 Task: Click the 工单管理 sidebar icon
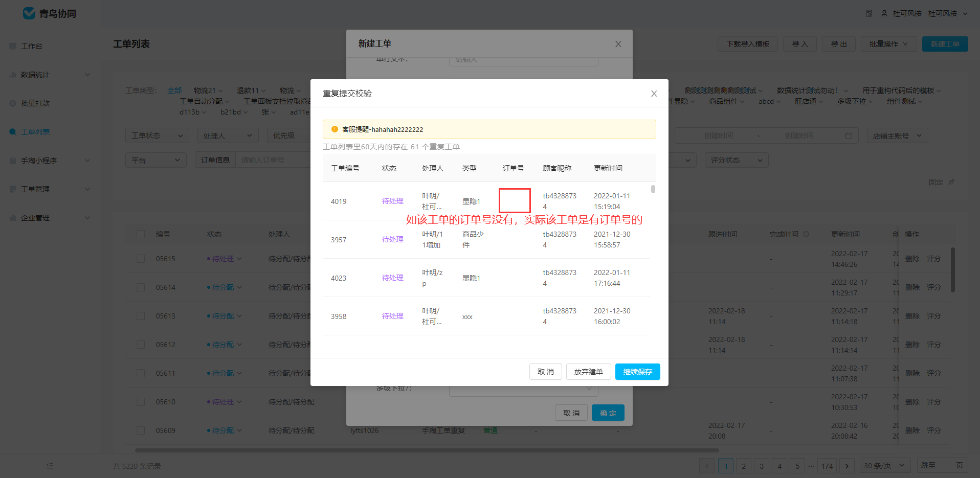tap(13, 189)
